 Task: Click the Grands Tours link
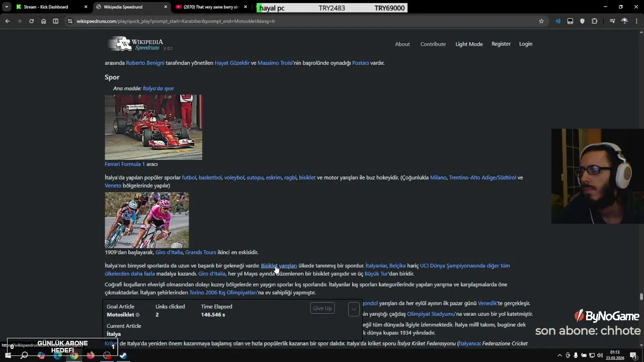(x=201, y=252)
